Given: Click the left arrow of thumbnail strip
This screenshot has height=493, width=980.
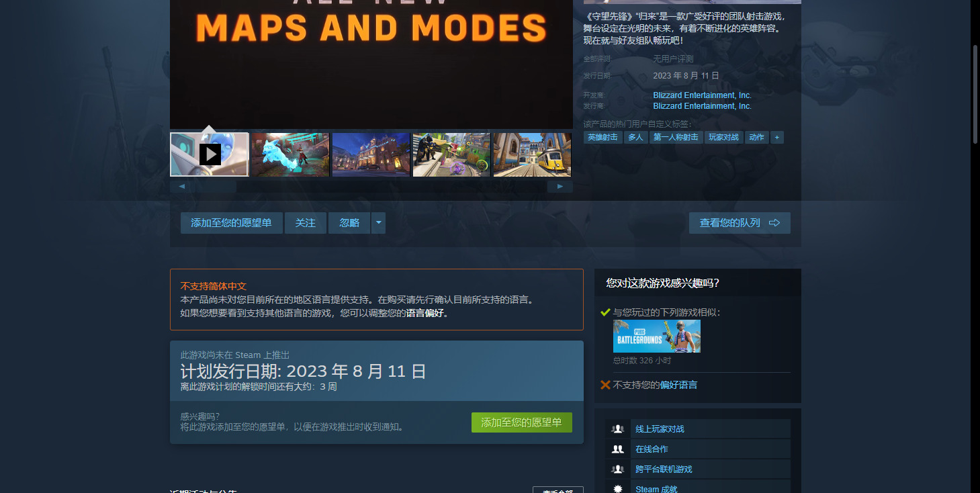Looking at the screenshot, I should pyautogui.click(x=181, y=186).
